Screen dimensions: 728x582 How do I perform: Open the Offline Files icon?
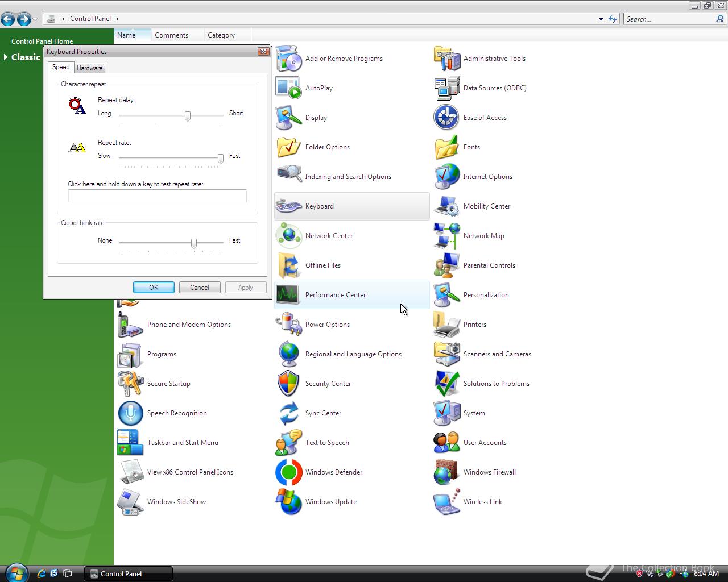(x=289, y=265)
